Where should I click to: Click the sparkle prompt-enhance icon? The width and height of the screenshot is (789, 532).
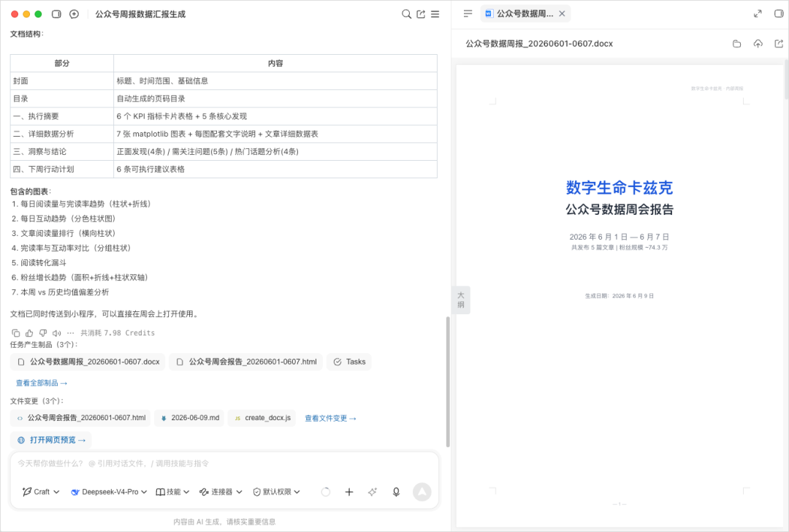pyautogui.click(x=373, y=492)
